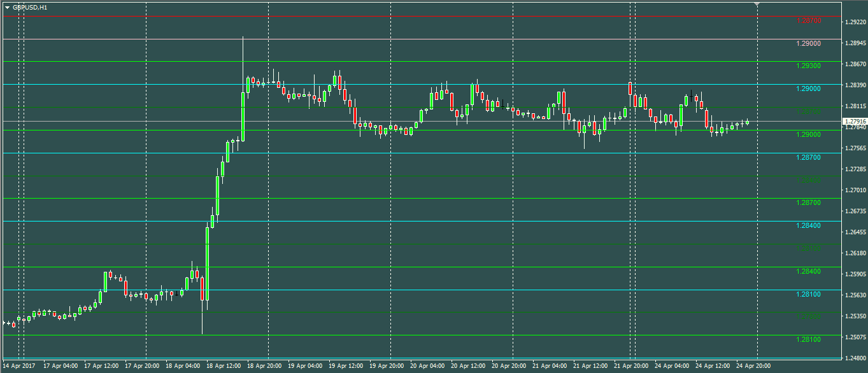Click the GBPUSD,H1 chart title text
This screenshot has width=868, height=373.
30,8
